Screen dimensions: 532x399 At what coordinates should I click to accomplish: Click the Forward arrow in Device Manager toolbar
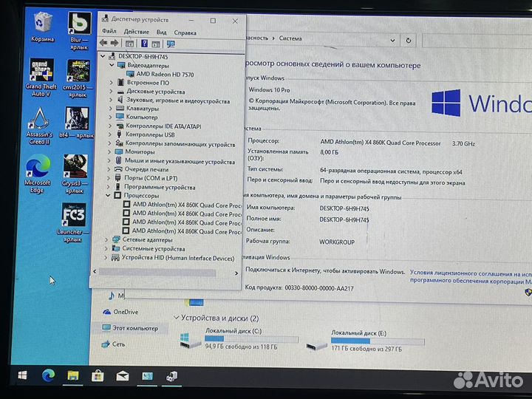(x=115, y=43)
